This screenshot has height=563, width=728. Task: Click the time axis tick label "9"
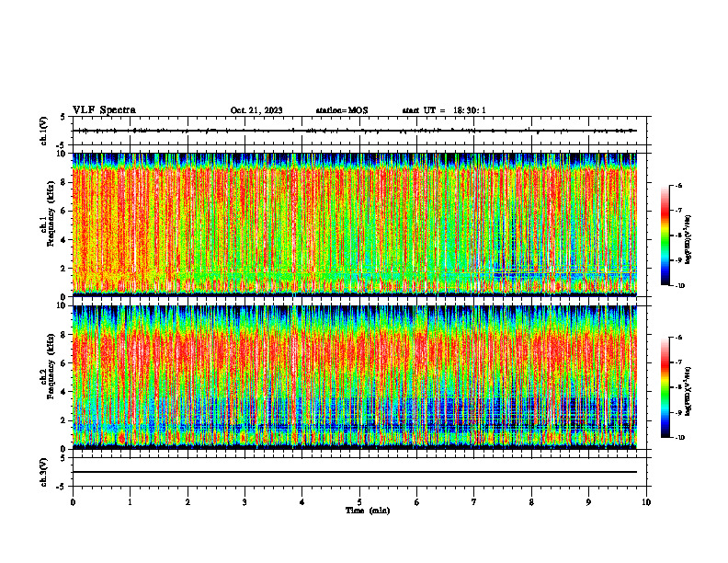[588, 502]
